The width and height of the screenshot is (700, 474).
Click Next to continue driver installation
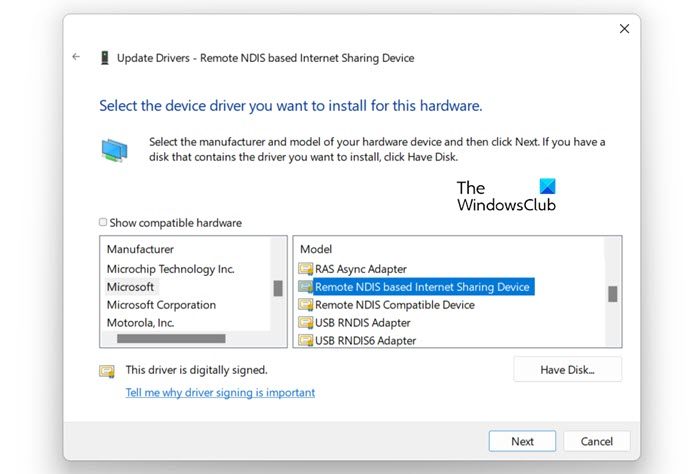(522, 441)
